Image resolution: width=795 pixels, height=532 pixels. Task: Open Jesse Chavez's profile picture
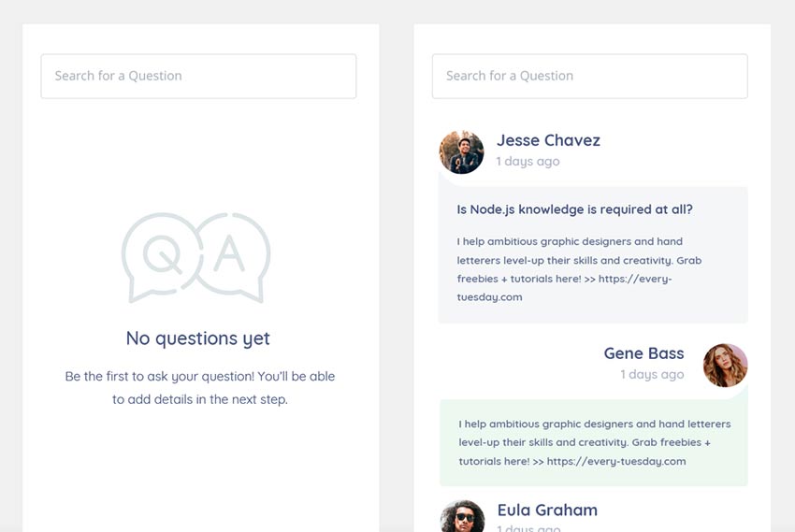point(461,151)
